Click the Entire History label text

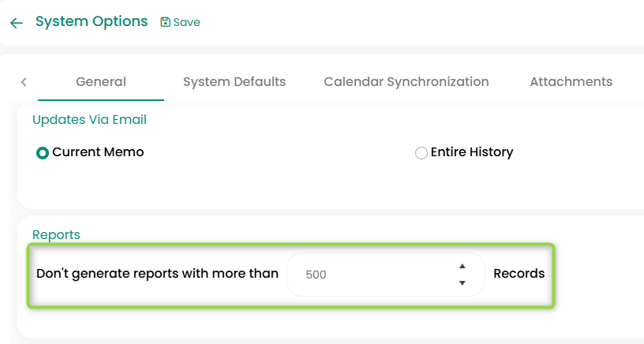tap(472, 152)
